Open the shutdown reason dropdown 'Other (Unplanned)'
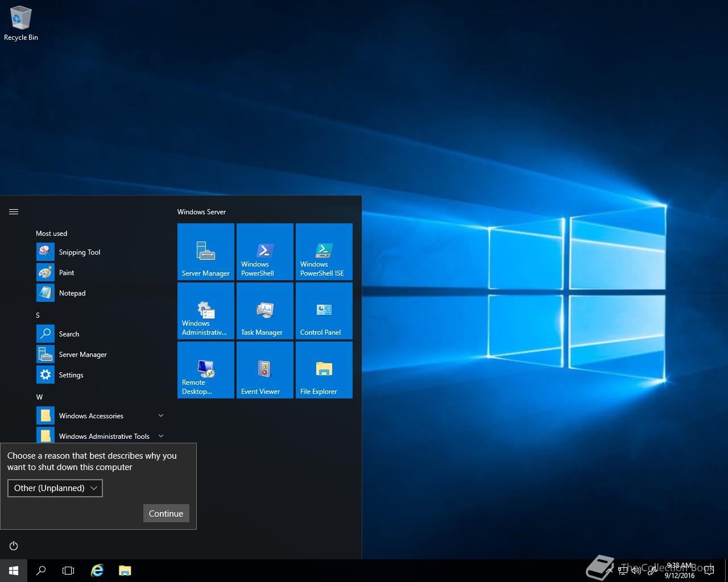The height and width of the screenshot is (582, 728). 55,488
